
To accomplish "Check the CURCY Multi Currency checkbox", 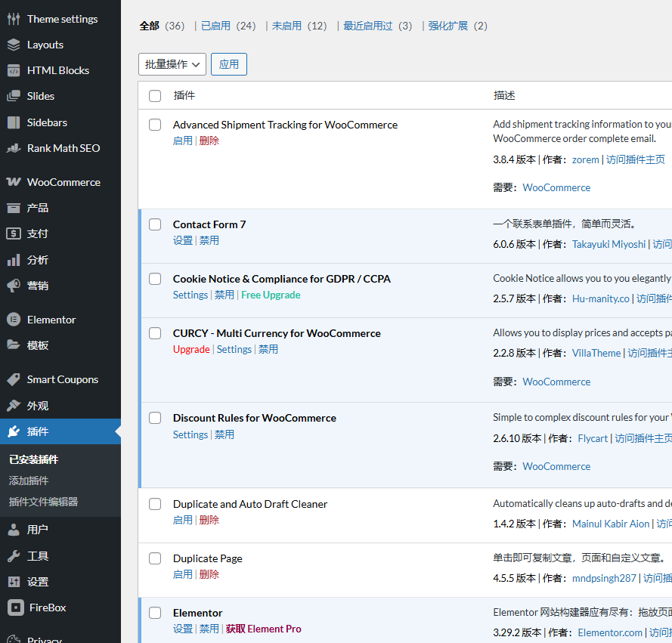I will 155,333.
